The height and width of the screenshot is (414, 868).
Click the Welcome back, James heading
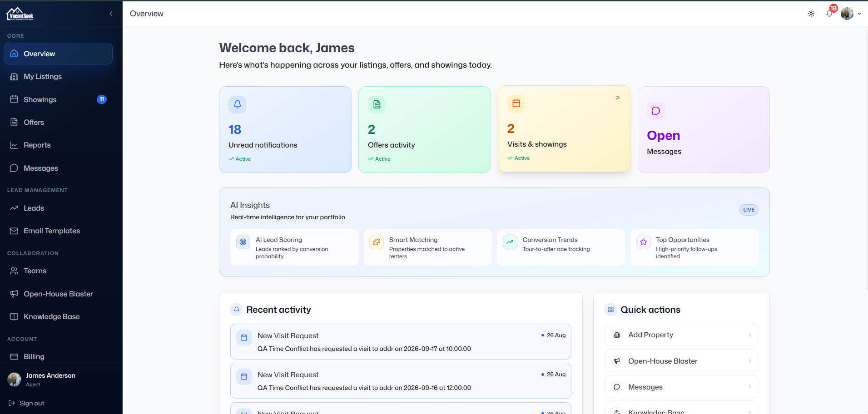[x=287, y=48]
